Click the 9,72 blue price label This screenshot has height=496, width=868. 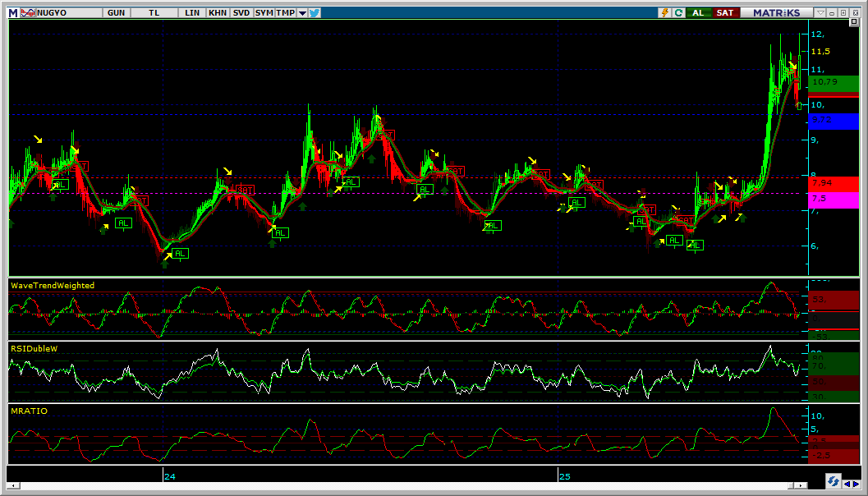(834, 121)
